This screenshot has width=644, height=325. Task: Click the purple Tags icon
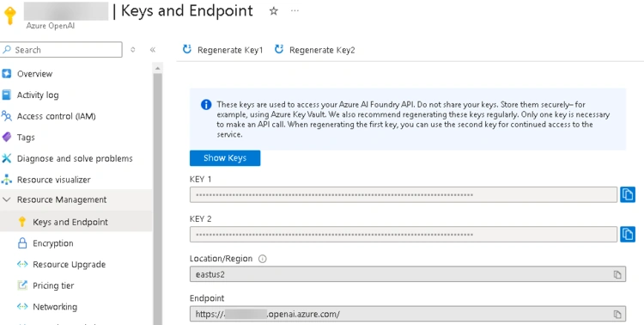(6, 137)
